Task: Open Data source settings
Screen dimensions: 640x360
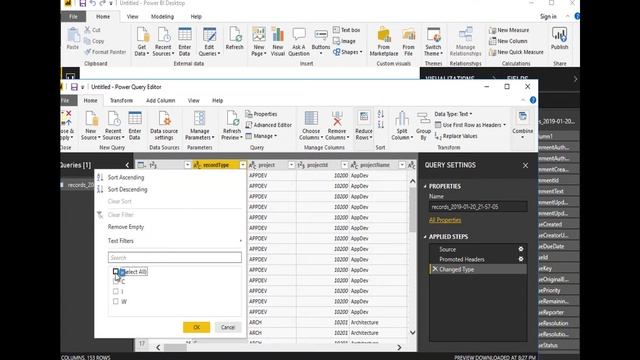Action: (164, 125)
